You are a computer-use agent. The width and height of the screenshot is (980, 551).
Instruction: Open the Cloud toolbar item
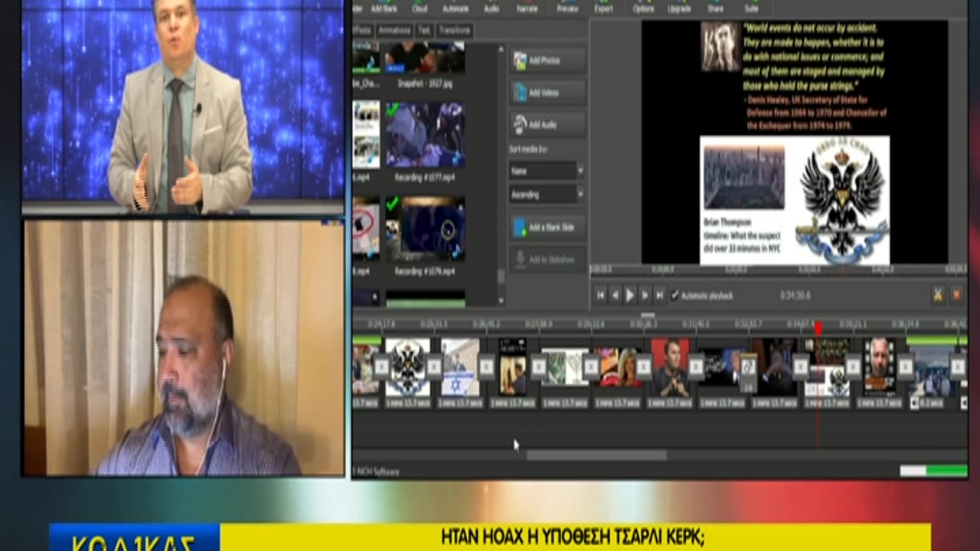coord(420,8)
